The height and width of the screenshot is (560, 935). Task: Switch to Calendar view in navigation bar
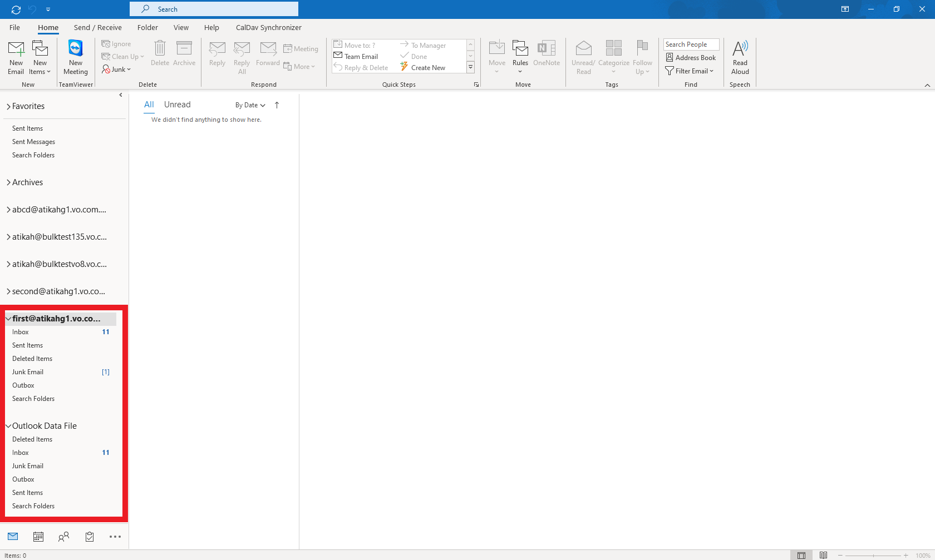tap(38, 537)
